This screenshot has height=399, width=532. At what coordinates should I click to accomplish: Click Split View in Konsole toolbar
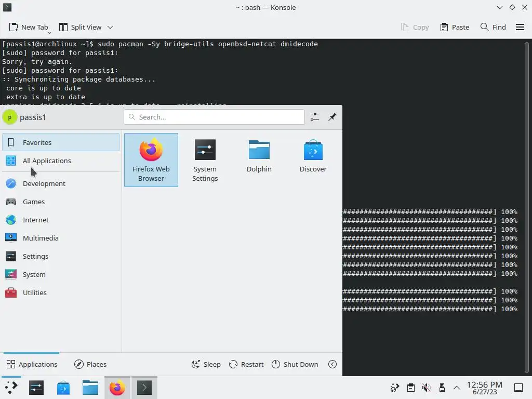(80, 27)
